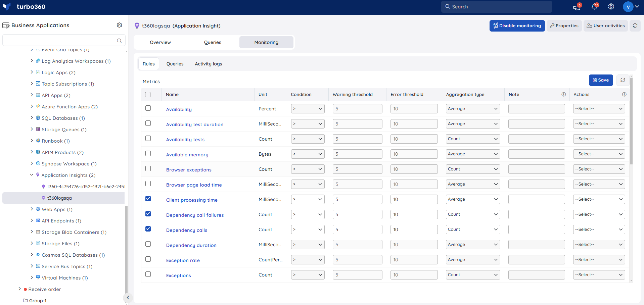
Task: Open the Available memory metric link
Action: tap(187, 155)
